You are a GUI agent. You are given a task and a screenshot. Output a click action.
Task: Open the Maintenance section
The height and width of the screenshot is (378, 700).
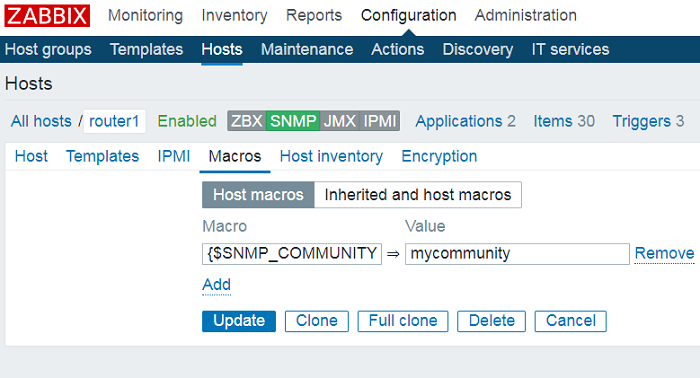pyautogui.click(x=307, y=49)
